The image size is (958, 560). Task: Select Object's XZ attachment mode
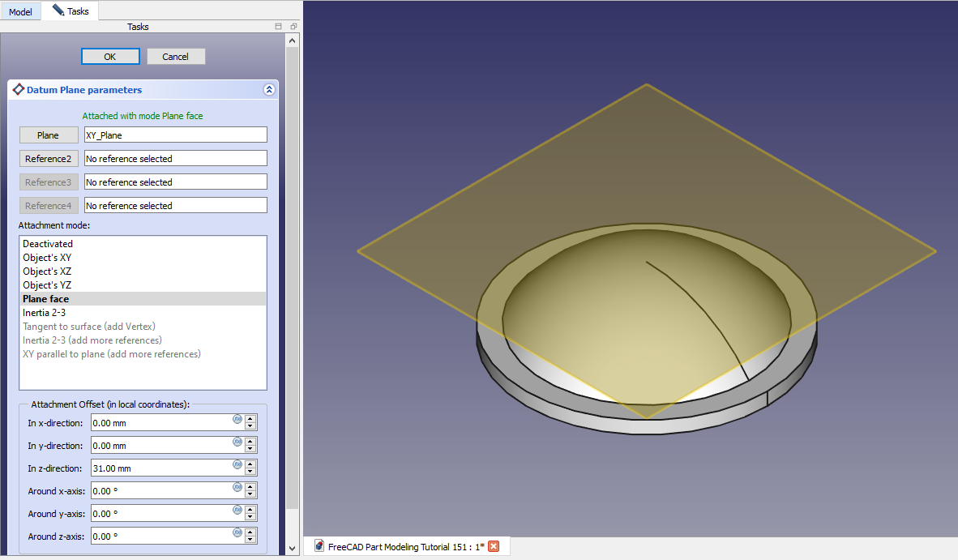[x=47, y=271]
